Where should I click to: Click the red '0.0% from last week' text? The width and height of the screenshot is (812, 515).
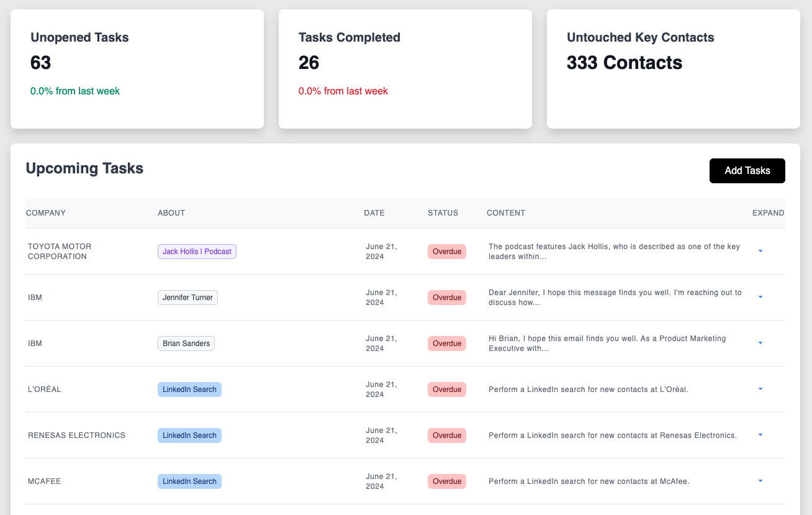[x=343, y=91]
